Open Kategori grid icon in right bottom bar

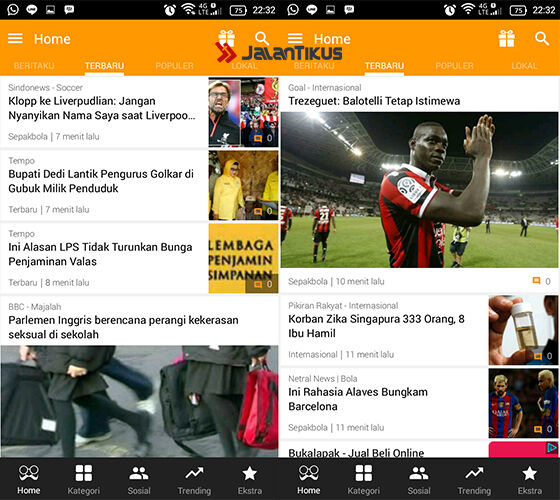click(x=364, y=473)
